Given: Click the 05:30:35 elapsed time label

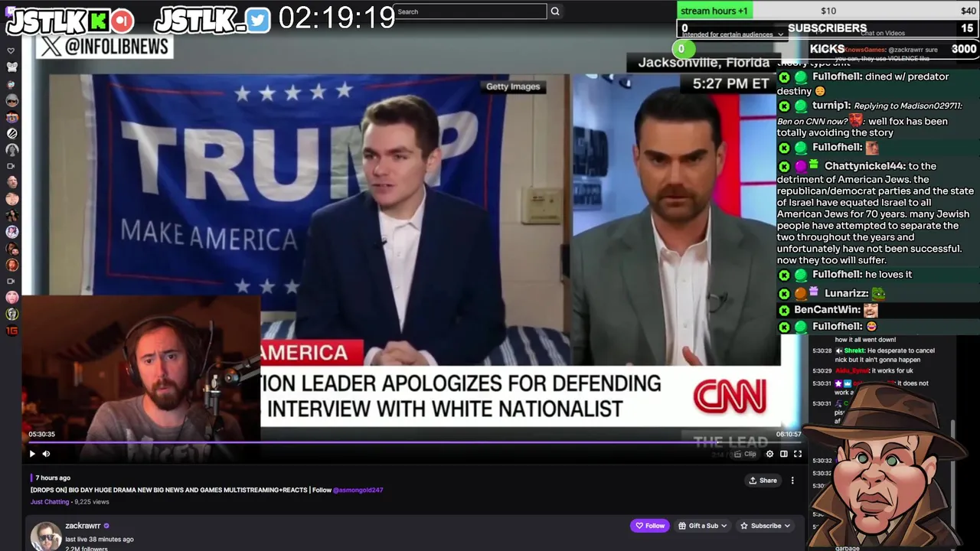Looking at the screenshot, I should [42, 434].
